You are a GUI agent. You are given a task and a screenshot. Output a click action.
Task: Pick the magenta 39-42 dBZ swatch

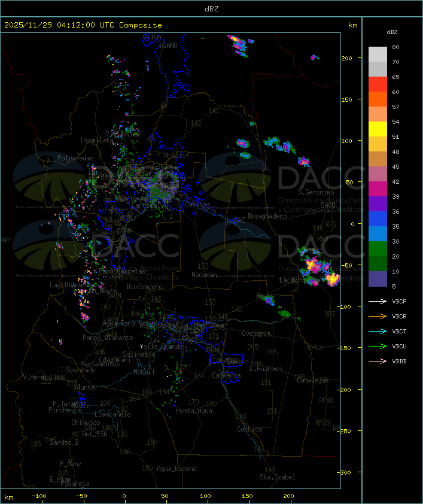pyautogui.click(x=378, y=189)
